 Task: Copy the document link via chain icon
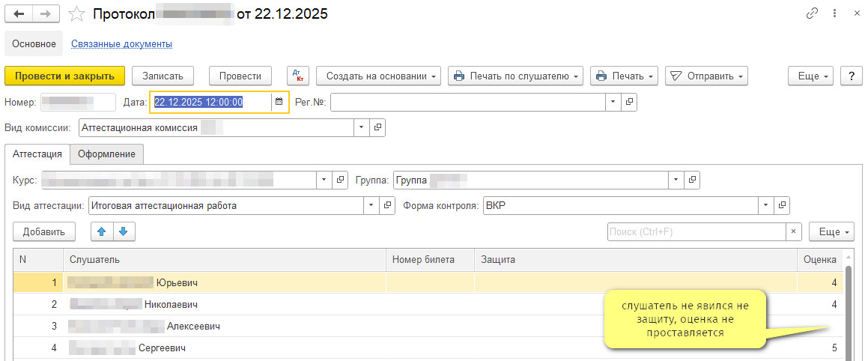tap(811, 14)
